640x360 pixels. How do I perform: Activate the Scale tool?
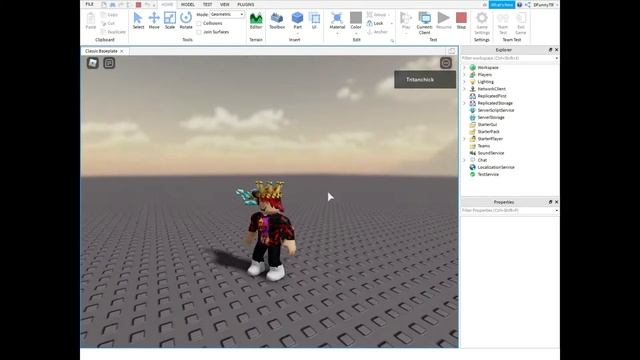point(170,20)
